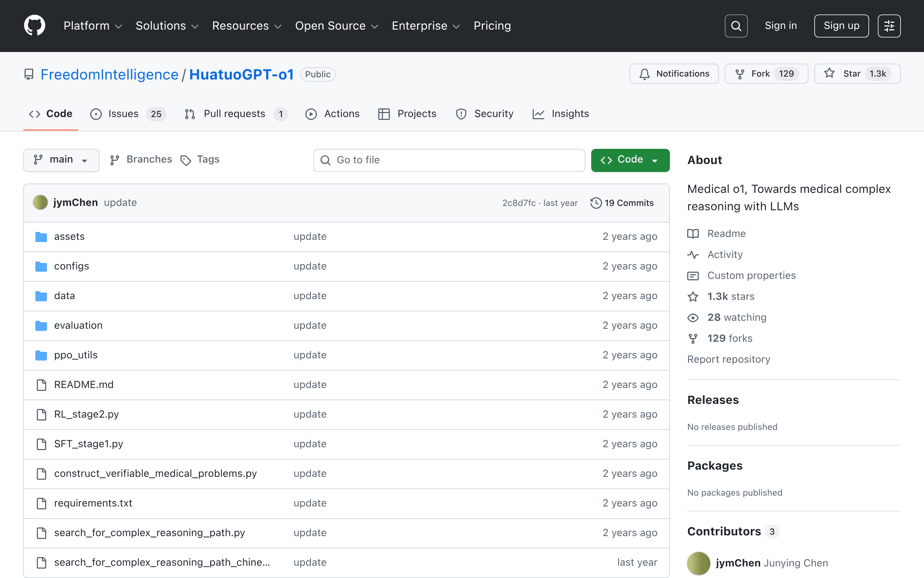Click the Branches git-branch icon
This screenshot has height=578, width=924.
114,160
